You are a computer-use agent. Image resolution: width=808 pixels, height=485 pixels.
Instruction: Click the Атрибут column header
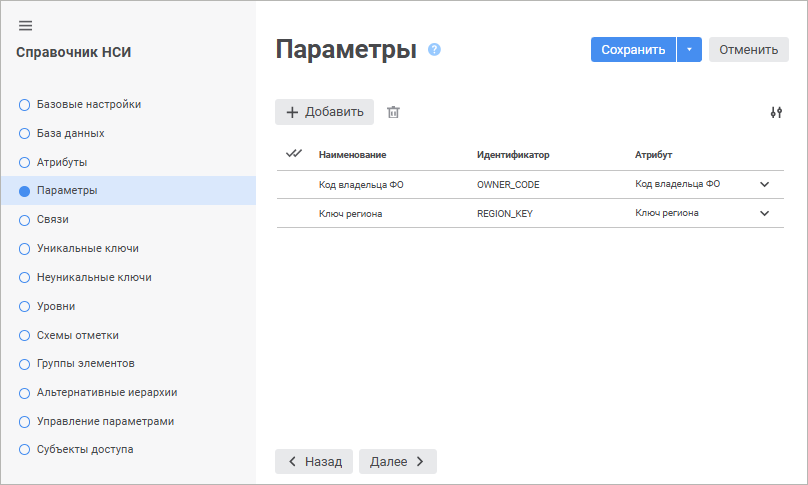[653, 155]
